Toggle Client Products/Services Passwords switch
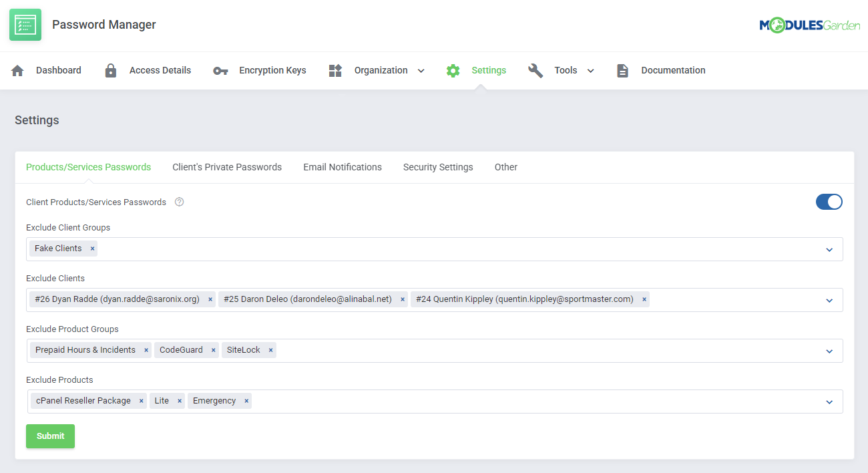 829,202
